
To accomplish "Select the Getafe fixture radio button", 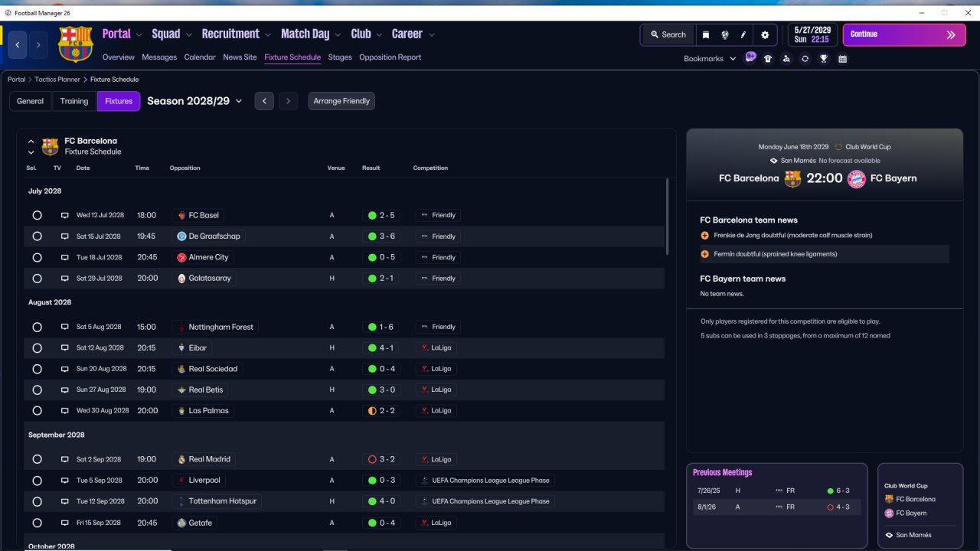I will click(37, 523).
